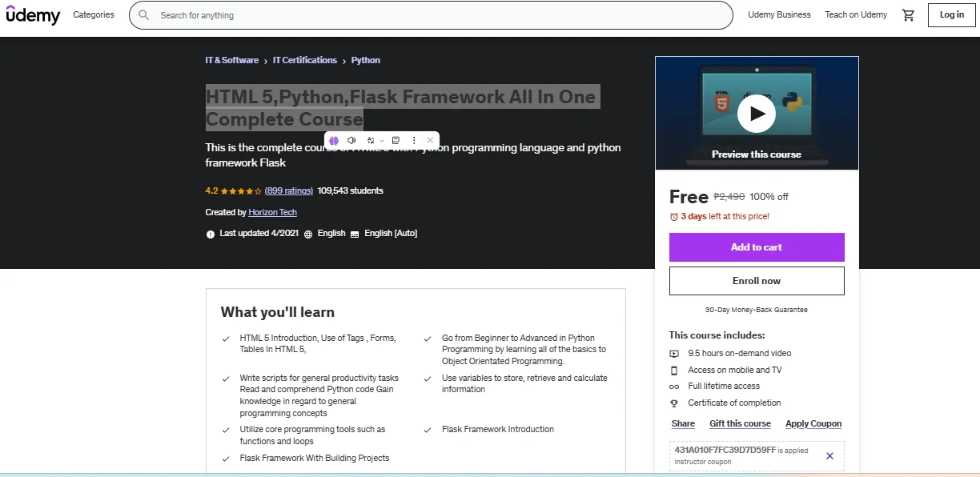Click the struck-through ₱2,490 price
Image resolution: width=980 pixels, height=477 pixels.
coord(729,197)
